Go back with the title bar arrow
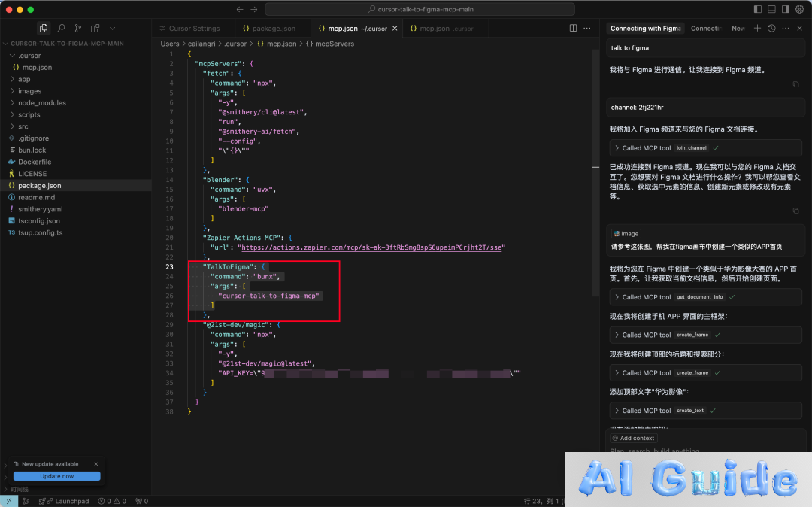The width and height of the screenshot is (812, 507). (x=240, y=9)
